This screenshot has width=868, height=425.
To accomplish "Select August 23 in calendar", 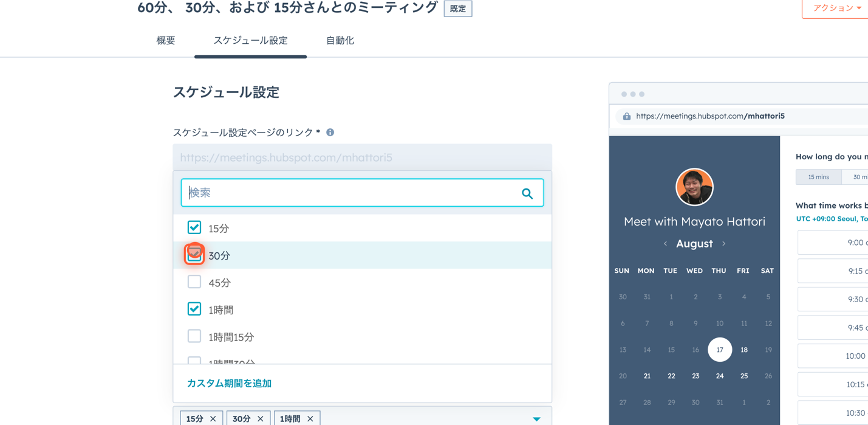I will [695, 376].
